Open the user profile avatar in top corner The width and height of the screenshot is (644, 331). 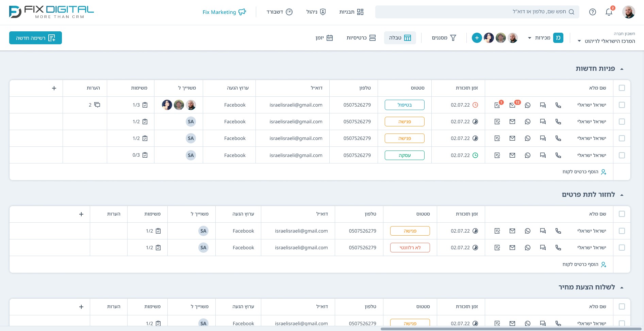tap(629, 12)
